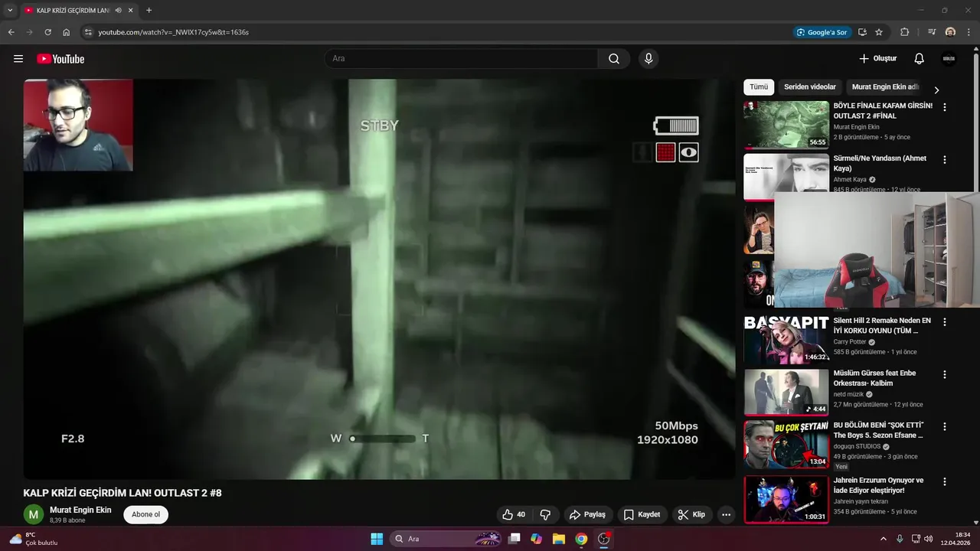
Task: Select the Seriden videolar chip
Action: coord(810,87)
